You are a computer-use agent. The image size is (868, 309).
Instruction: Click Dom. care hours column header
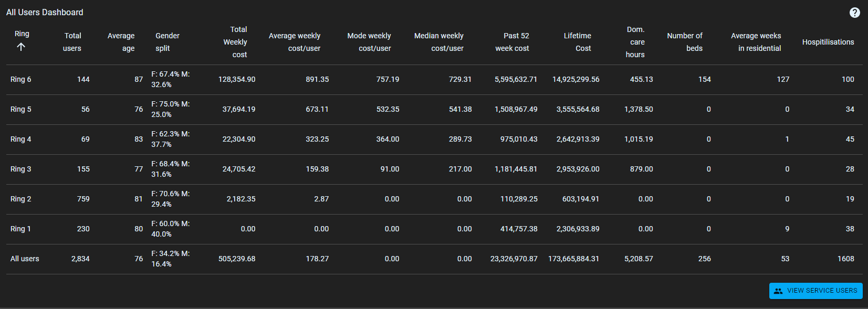635,42
